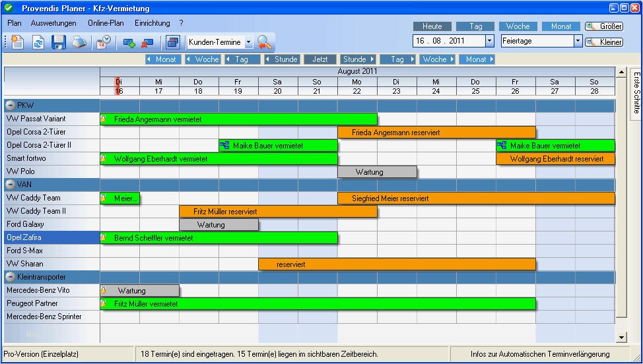
Task: Click the lock icon on Frieda Angermann vermietet
Action: [x=104, y=119]
